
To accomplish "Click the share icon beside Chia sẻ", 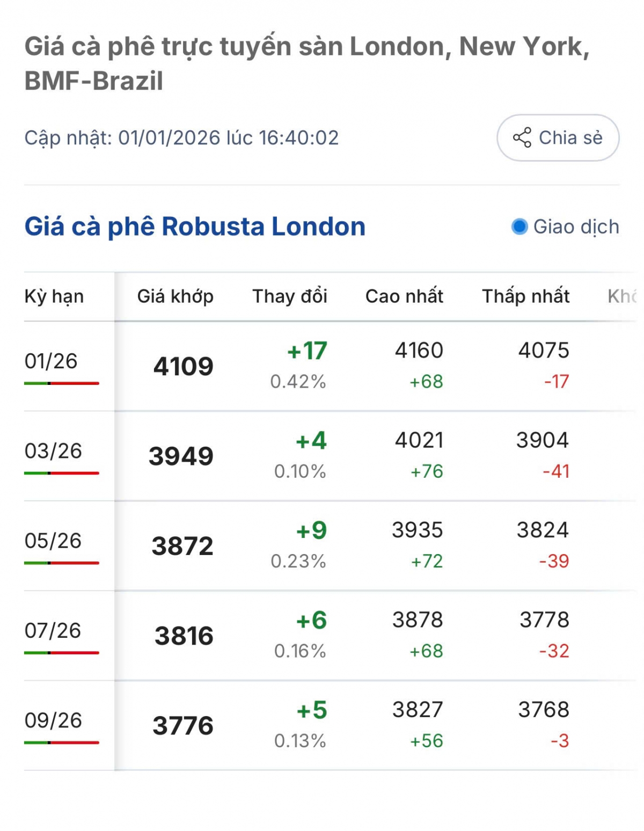I will tap(522, 138).
